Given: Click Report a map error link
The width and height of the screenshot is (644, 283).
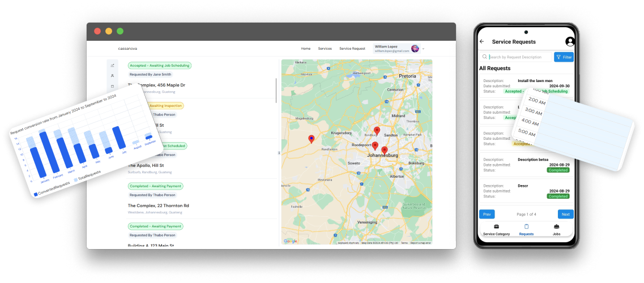Looking at the screenshot, I should pos(421,243).
